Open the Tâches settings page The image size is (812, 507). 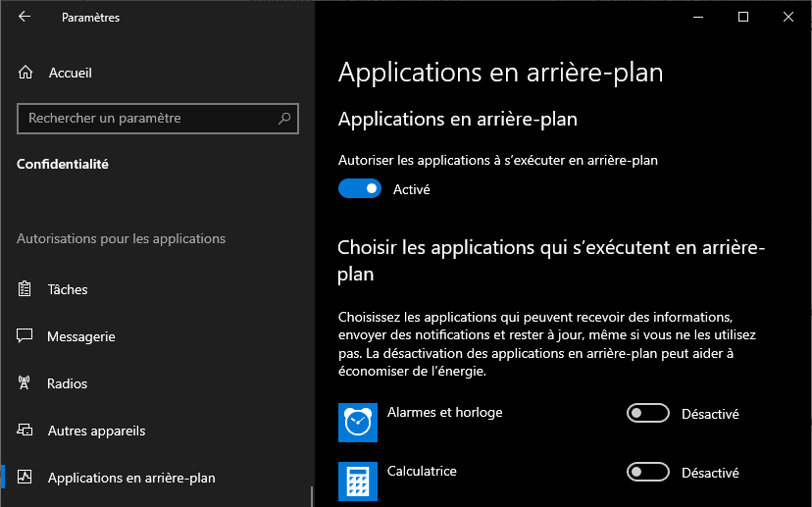point(68,289)
